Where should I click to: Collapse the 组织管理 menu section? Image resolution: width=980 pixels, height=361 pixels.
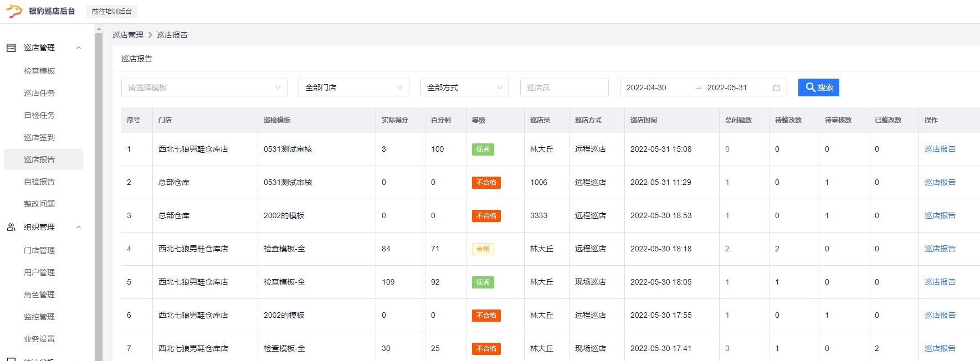[79, 227]
